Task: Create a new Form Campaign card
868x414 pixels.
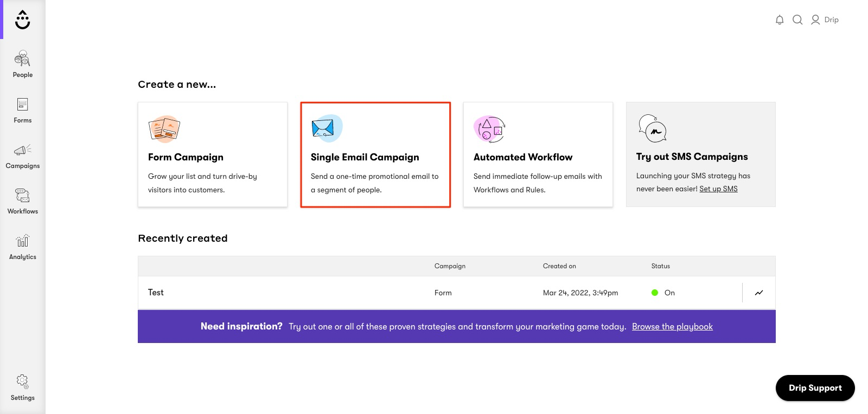Action: pyautogui.click(x=213, y=154)
